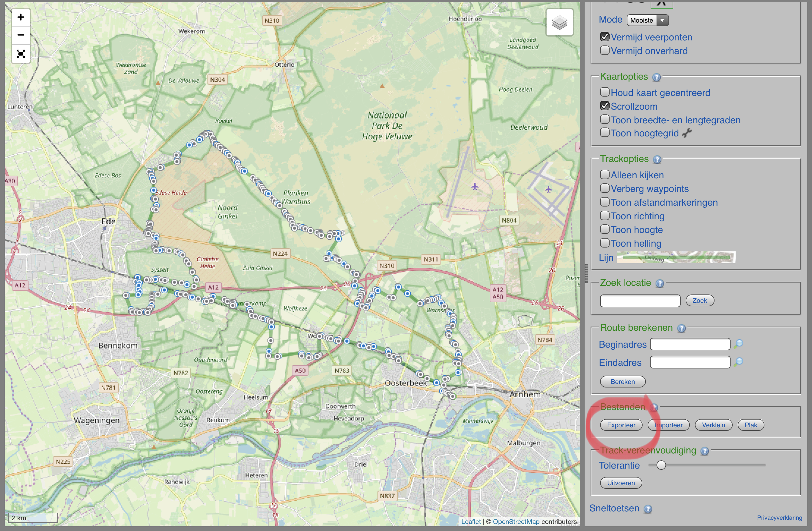The width and height of the screenshot is (812, 531).
Task: Click the fit-track-to-view map icon
Action: pyautogui.click(x=21, y=53)
